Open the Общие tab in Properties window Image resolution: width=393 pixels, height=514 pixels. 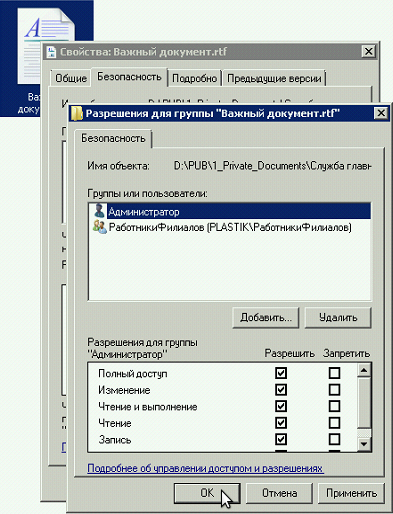click(71, 78)
